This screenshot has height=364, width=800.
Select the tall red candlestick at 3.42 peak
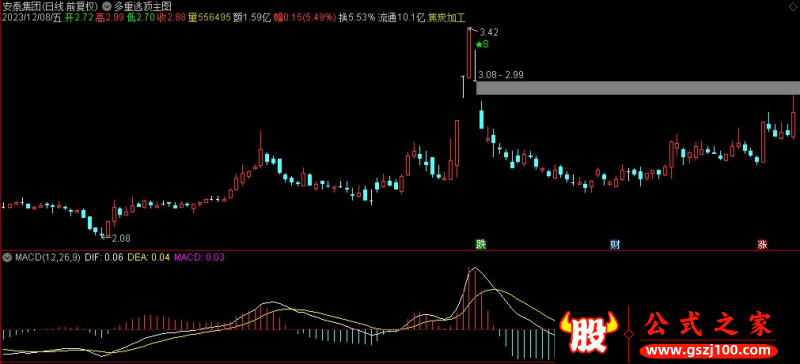tap(469, 53)
